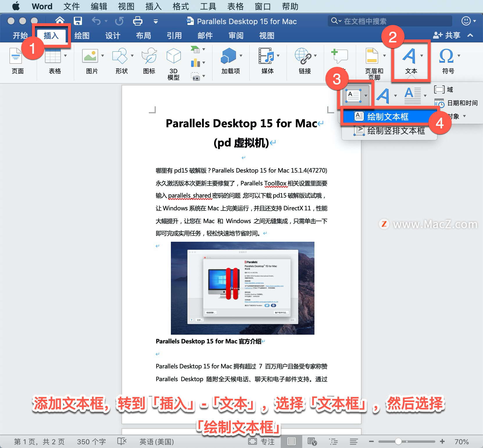Click the 链接 link icon
The width and height of the screenshot is (483, 448).
click(x=303, y=56)
